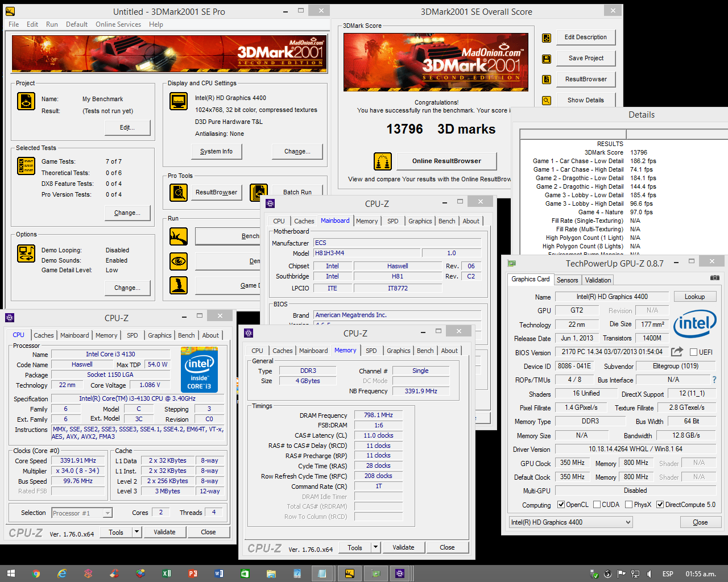This screenshot has width=728, height=582.
Task: Click the floppy disk icon beside Save Project
Action: [x=547, y=59]
